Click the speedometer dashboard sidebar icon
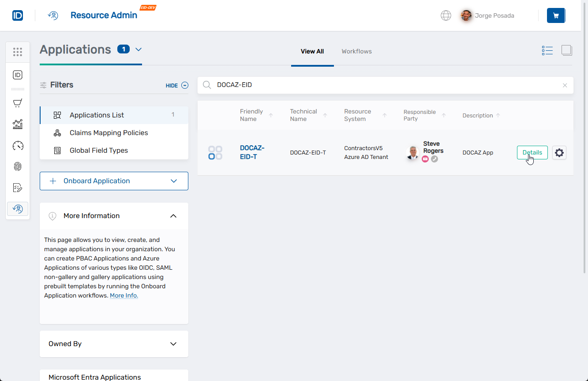 pyautogui.click(x=18, y=146)
